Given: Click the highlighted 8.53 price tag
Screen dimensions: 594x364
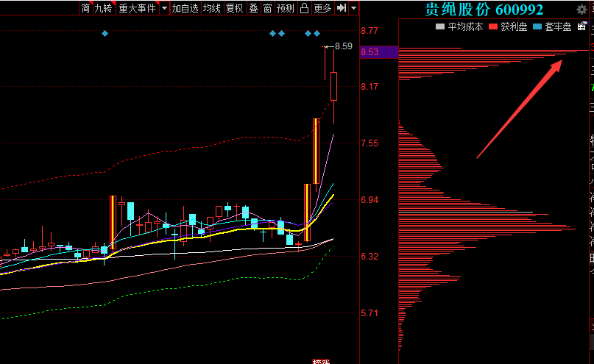Looking at the screenshot, I should click(379, 51).
